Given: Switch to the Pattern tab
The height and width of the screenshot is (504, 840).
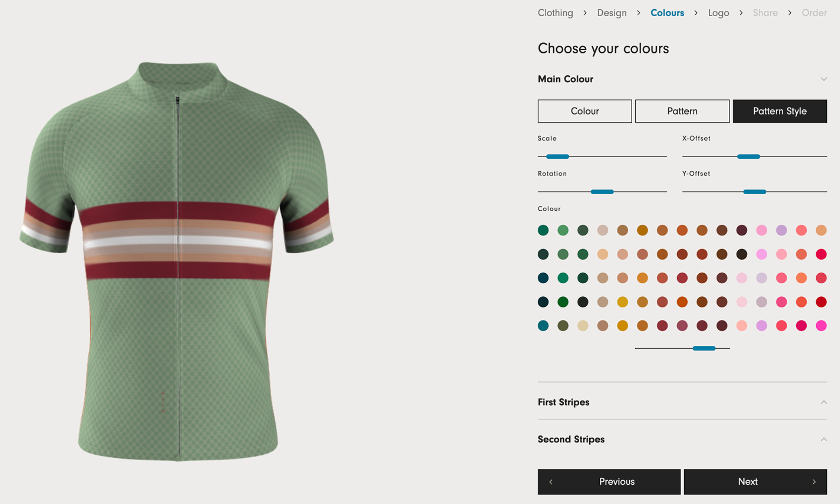Looking at the screenshot, I should point(682,111).
